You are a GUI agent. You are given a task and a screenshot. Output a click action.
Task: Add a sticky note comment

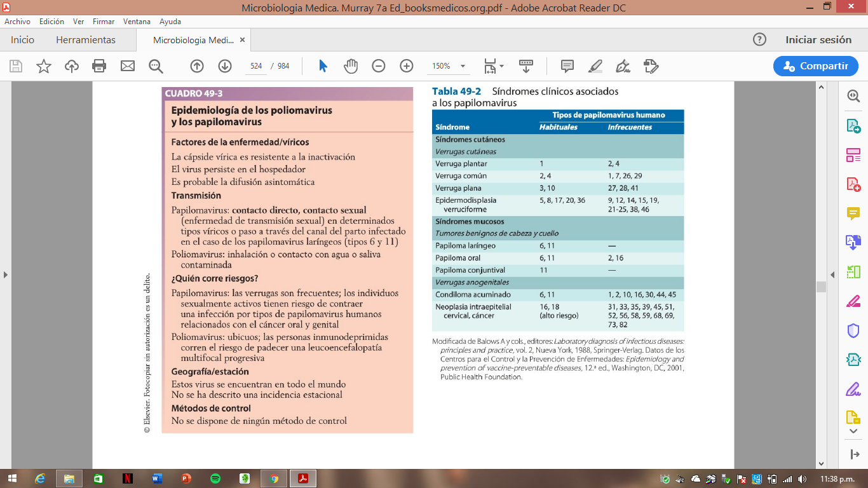click(567, 66)
